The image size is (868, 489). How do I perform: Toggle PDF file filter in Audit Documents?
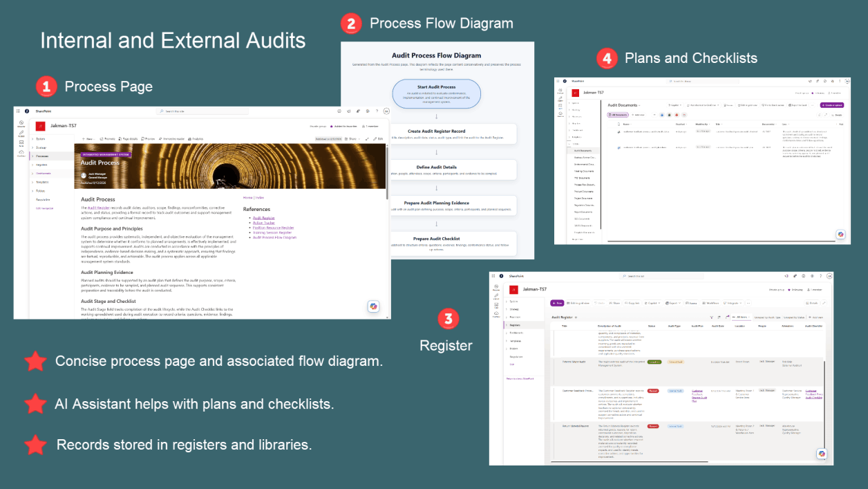click(684, 115)
